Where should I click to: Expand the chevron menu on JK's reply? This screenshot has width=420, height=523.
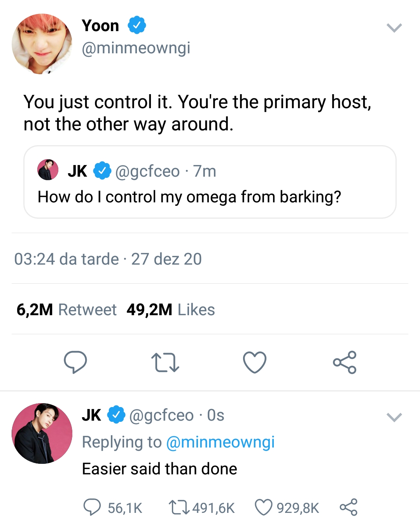394,417
